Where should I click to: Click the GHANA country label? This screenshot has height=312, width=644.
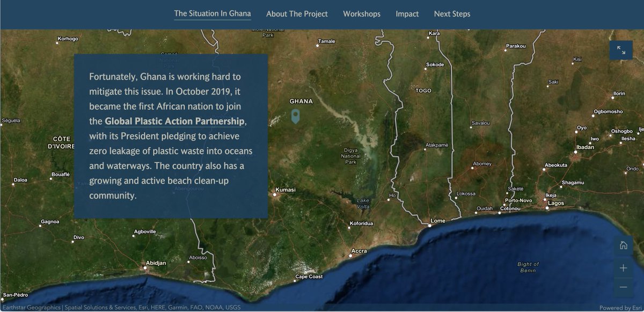click(301, 101)
